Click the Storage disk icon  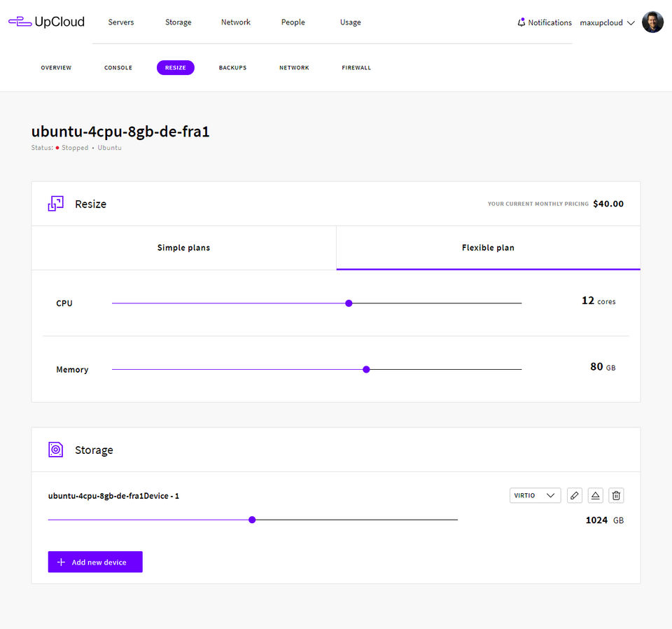[56, 450]
